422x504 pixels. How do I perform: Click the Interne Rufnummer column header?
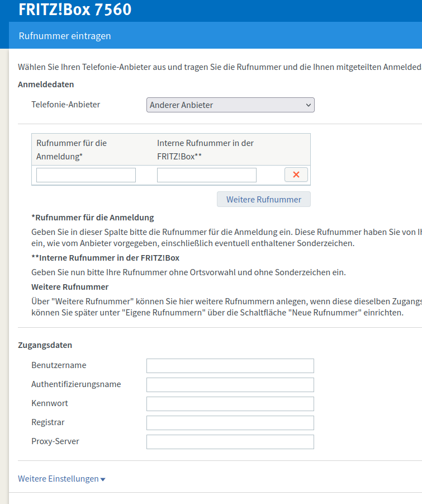205,150
